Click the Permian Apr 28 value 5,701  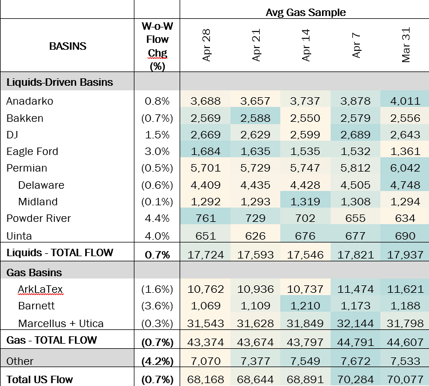coord(206,168)
